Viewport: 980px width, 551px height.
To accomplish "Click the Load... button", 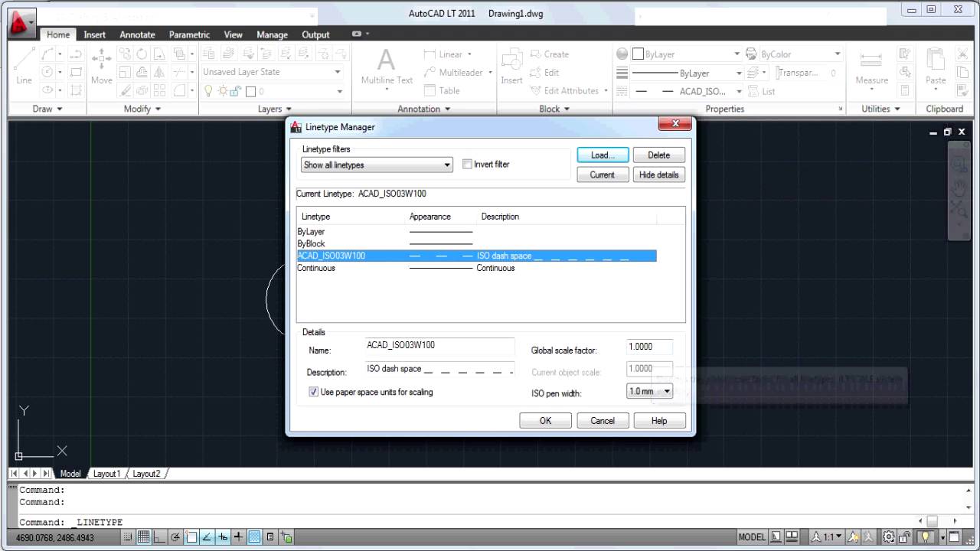I will pos(603,155).
